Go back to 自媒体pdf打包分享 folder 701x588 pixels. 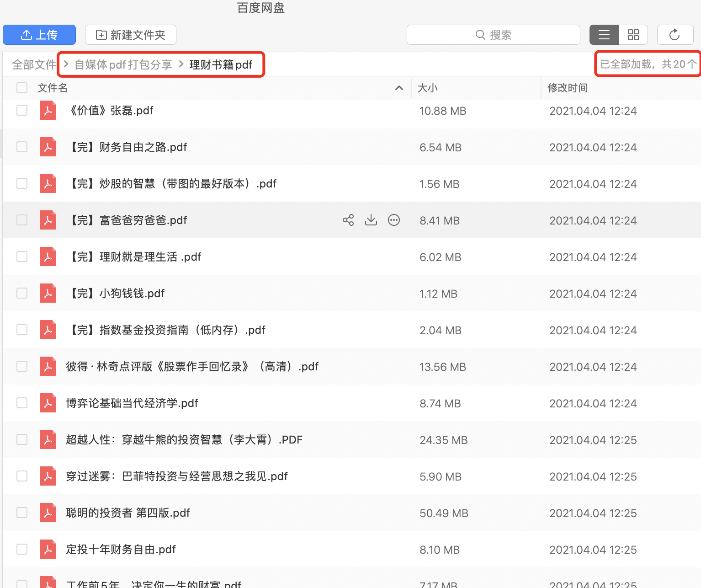point(123,64)
